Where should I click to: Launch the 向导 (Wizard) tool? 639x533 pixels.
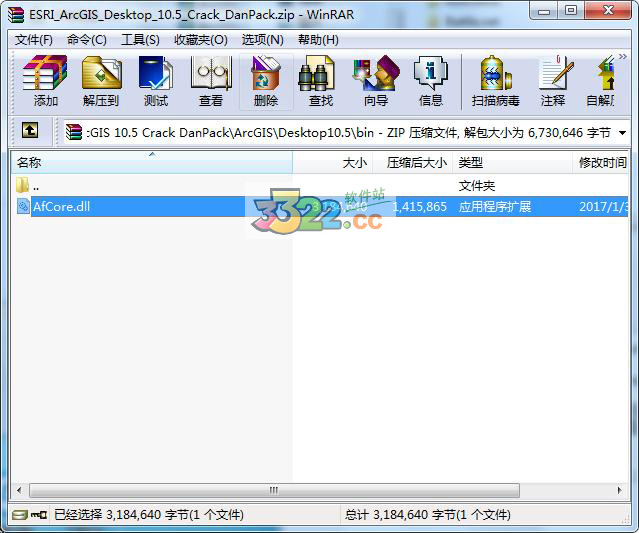[376, 81]
